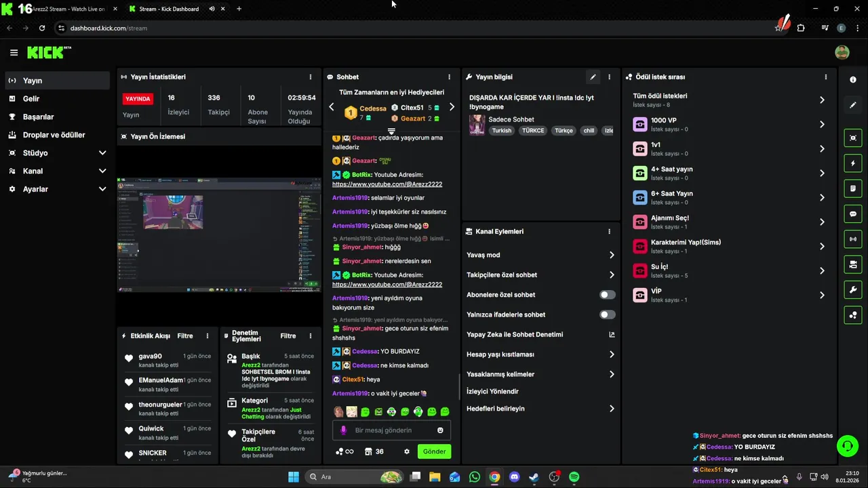Toggle the rewards bubbles widget icon
This screenshot has width=868, height=488.
(x=853, y=315)
